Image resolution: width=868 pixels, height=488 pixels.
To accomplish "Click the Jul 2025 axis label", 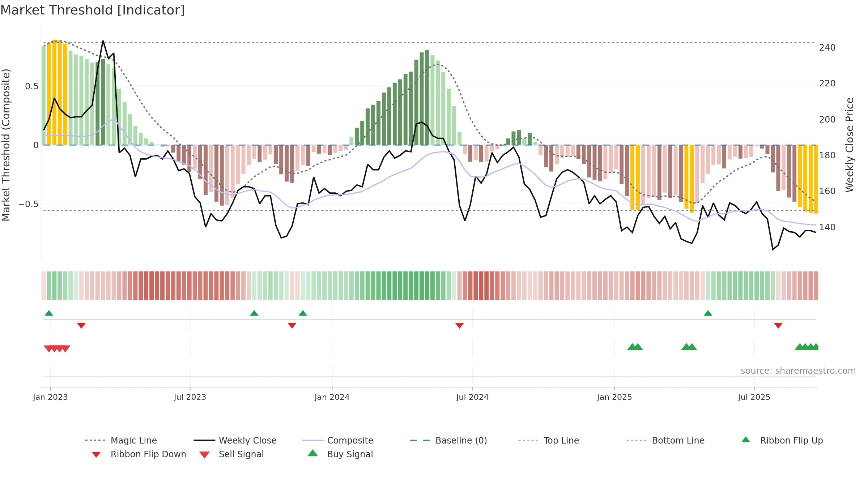I will (x=754, y=397).
